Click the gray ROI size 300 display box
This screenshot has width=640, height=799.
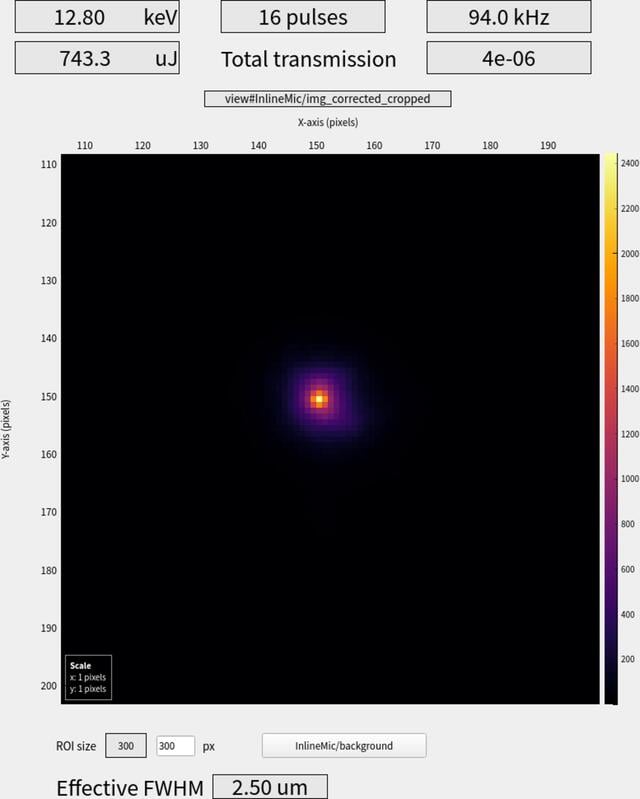126,745
